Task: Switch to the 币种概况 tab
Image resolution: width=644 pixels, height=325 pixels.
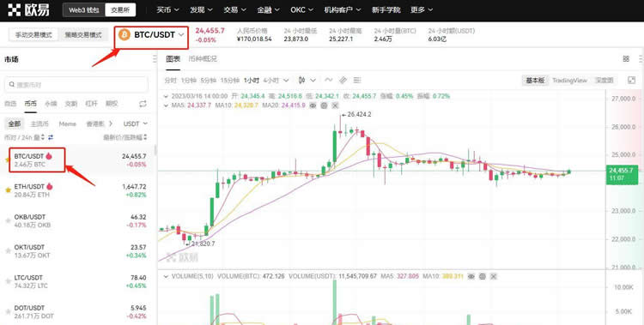Action: tap(203, 58)
